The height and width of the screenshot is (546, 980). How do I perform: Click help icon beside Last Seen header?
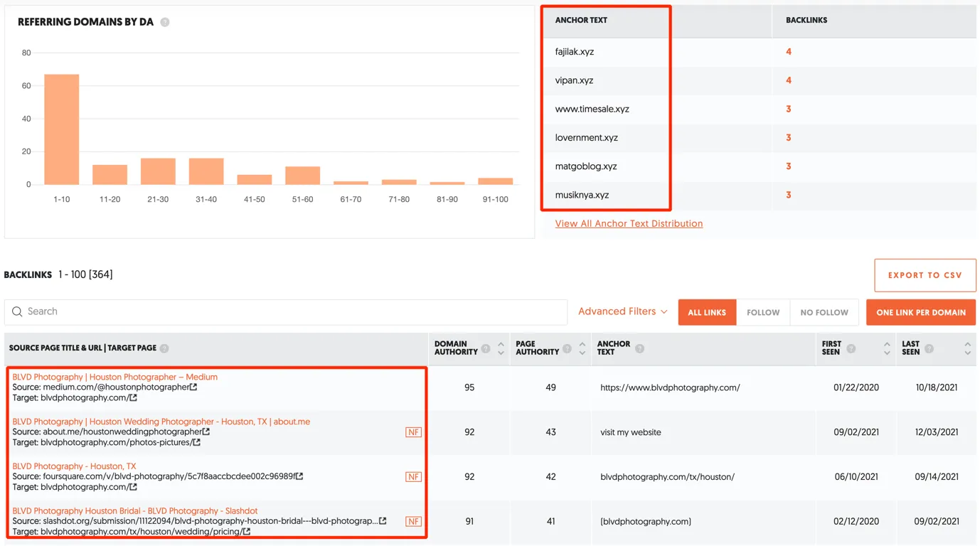929,348
